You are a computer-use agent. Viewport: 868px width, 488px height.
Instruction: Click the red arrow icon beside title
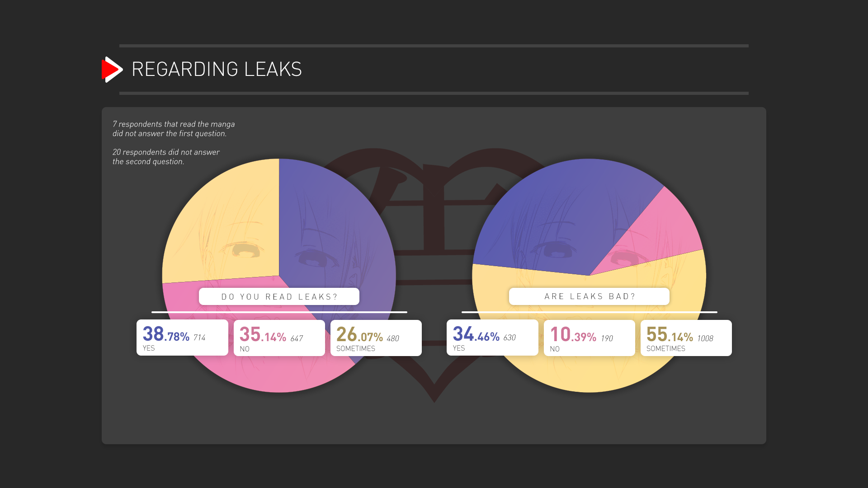point(112,70)
